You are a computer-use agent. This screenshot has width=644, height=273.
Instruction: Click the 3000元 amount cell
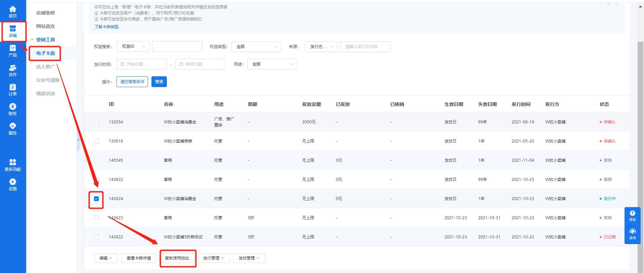[309, 122]
